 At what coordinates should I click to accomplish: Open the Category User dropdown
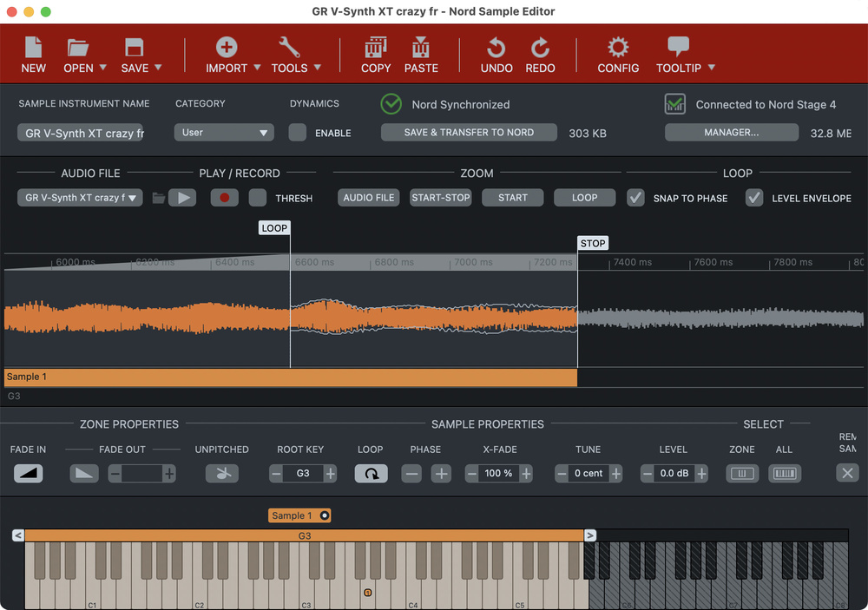point(224,132)
